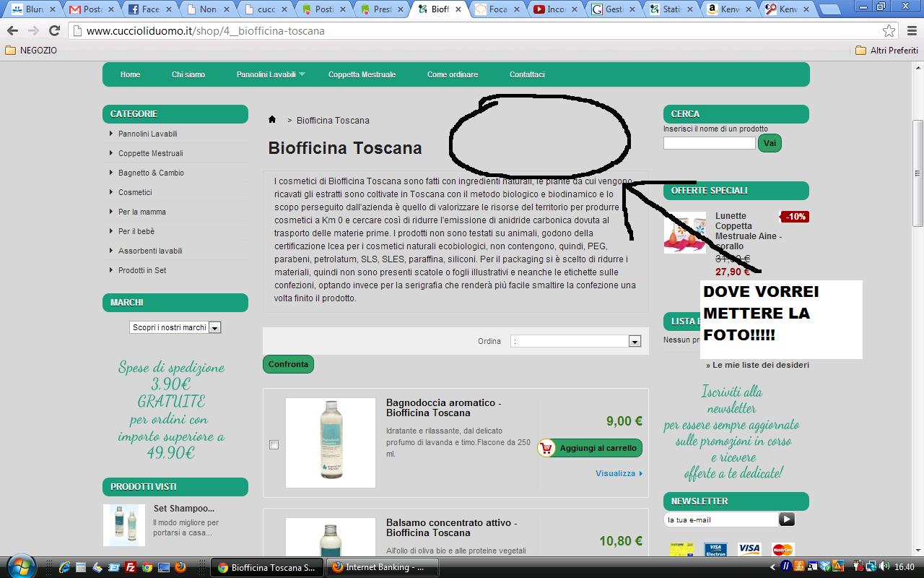Click the MasterCard payment icon
The width and height of the screenshot is (924, 578).
pos(783,550)
